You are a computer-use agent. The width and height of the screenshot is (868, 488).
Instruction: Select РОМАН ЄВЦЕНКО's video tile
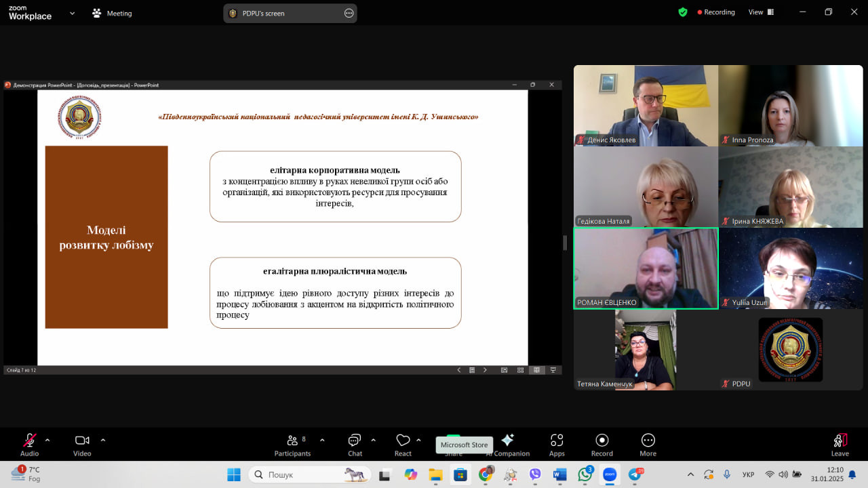pyautogui.click(x=646, y=268)
